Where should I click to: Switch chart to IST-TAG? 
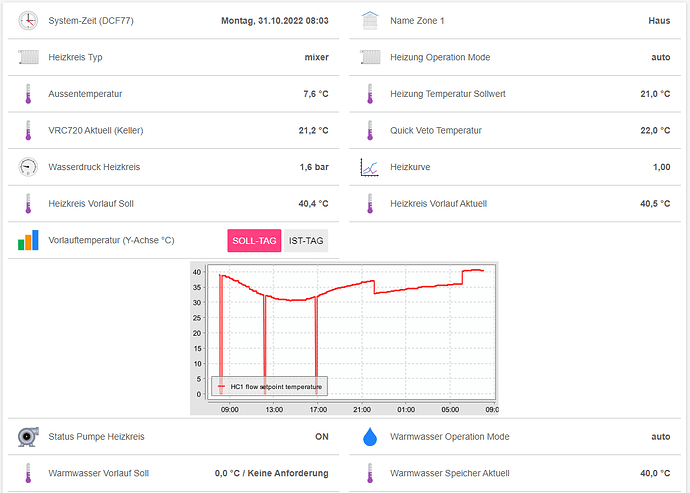pos(305,241)
